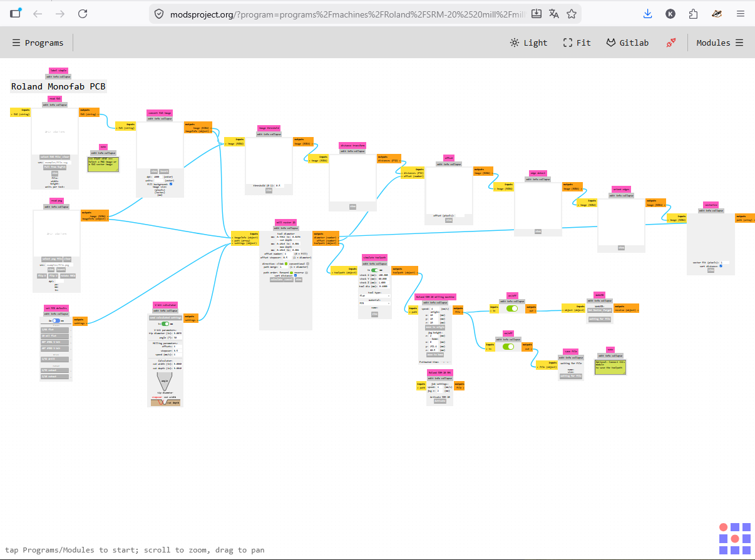Click the 'Roland Monofab PCB' label text
Screen dimensions: 755x560
coord(58,86)
